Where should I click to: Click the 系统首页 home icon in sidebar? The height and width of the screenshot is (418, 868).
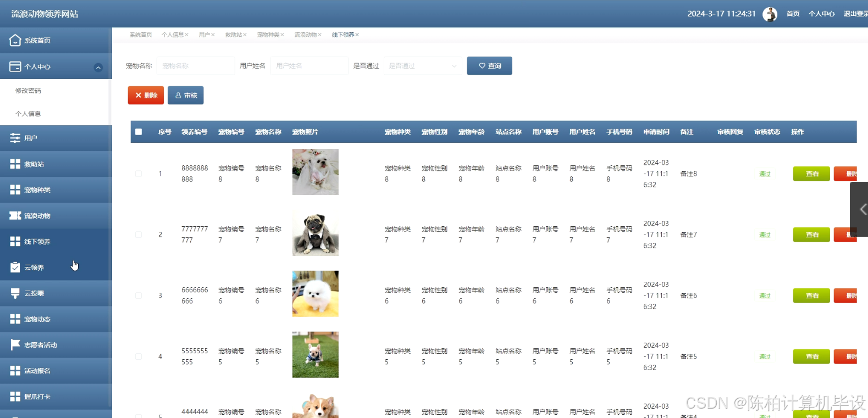15,40
